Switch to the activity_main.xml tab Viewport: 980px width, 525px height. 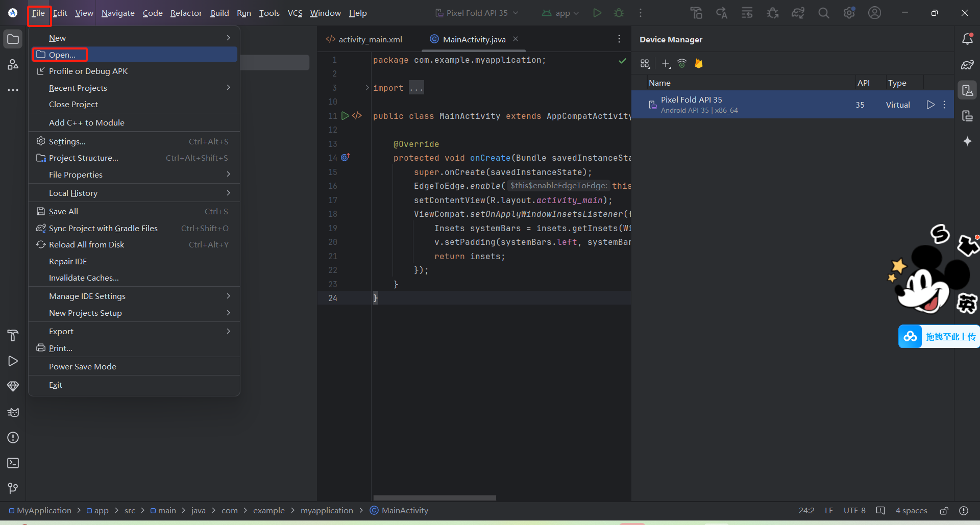pyautogui.click(x=369, y=39)
